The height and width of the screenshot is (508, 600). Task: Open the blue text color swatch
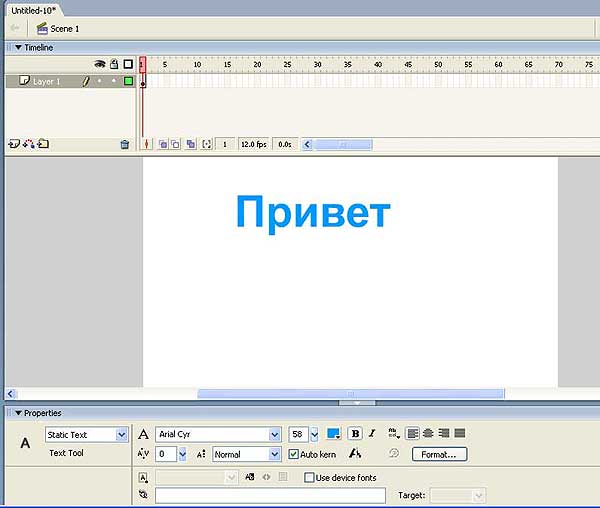pos(334,433)
